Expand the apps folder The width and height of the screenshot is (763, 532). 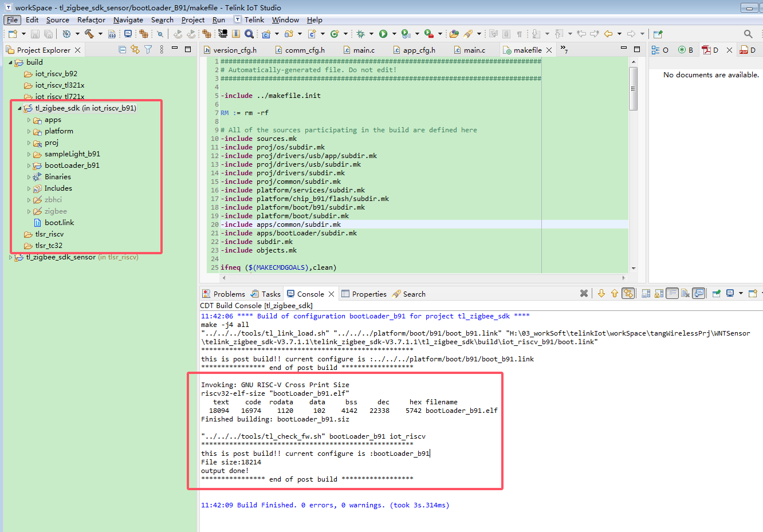pos(29,120)
